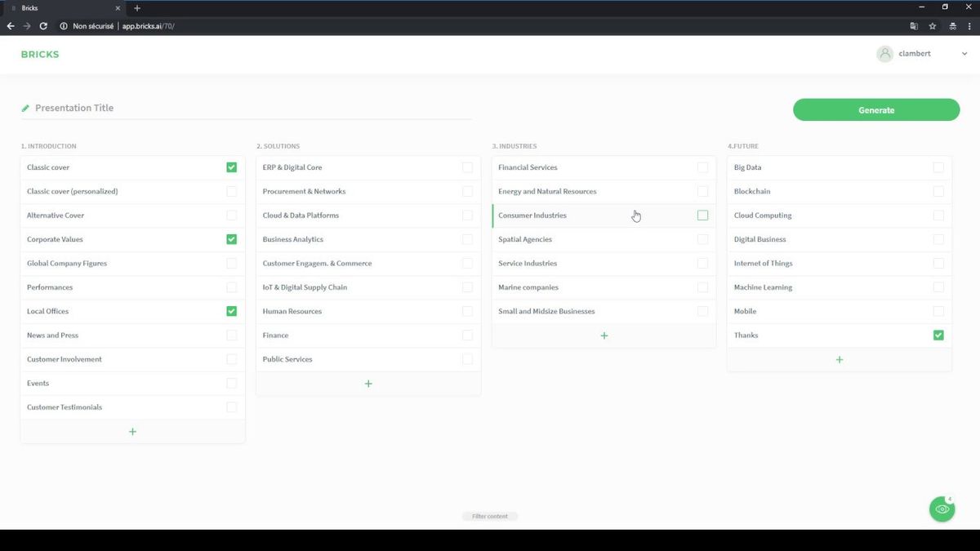
Task: Navigate back with the browser back arrow
Action: [10, 25]
